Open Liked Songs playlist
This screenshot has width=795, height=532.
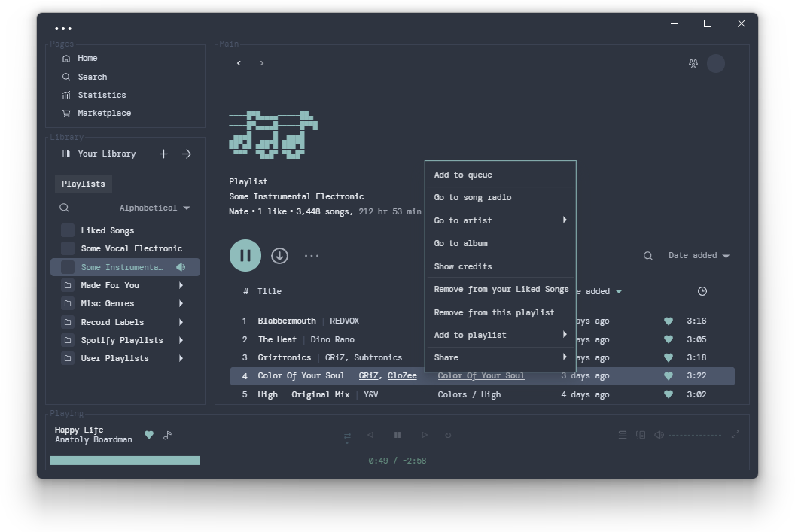click(x=125, y=230)
